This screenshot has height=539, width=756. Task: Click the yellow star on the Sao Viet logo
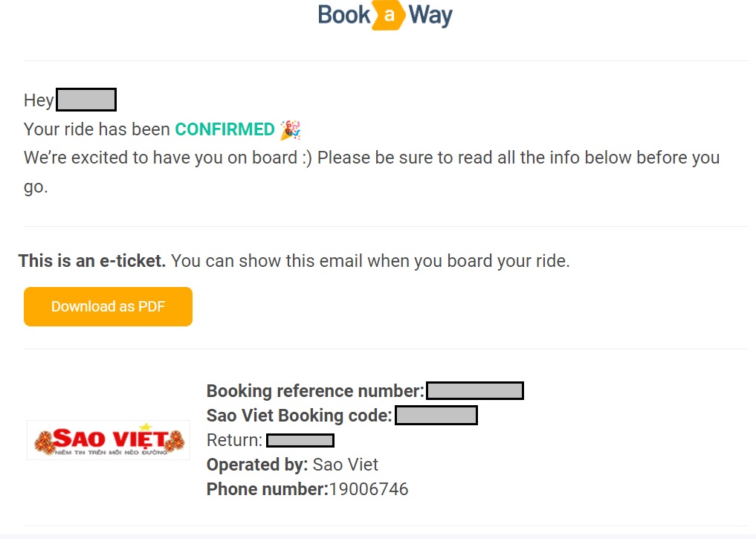coord(146,427)
